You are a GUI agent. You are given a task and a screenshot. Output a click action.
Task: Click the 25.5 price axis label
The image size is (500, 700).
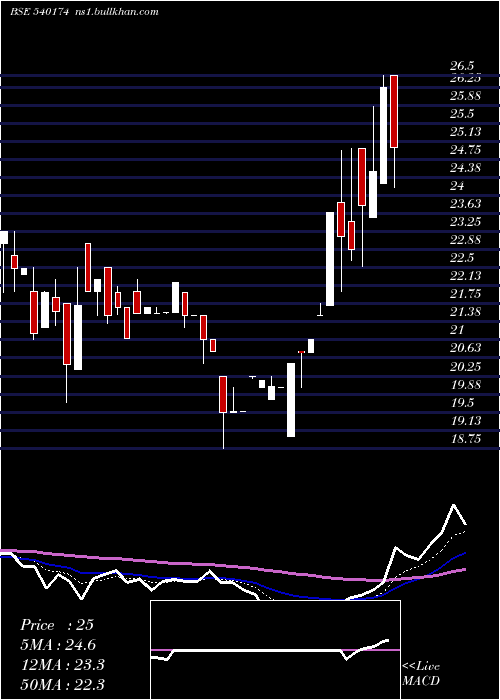pyautogui.click(x=462, y=114)
